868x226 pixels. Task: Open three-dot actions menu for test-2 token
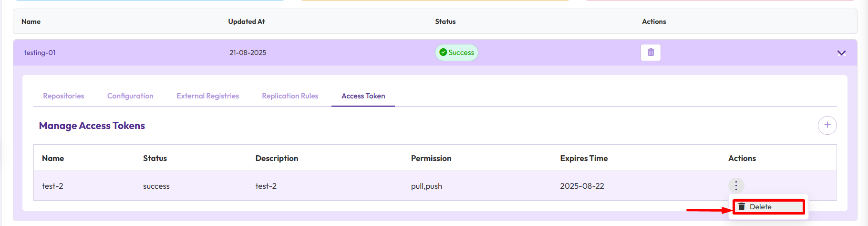pyautogui.click(x=736, y=185)
